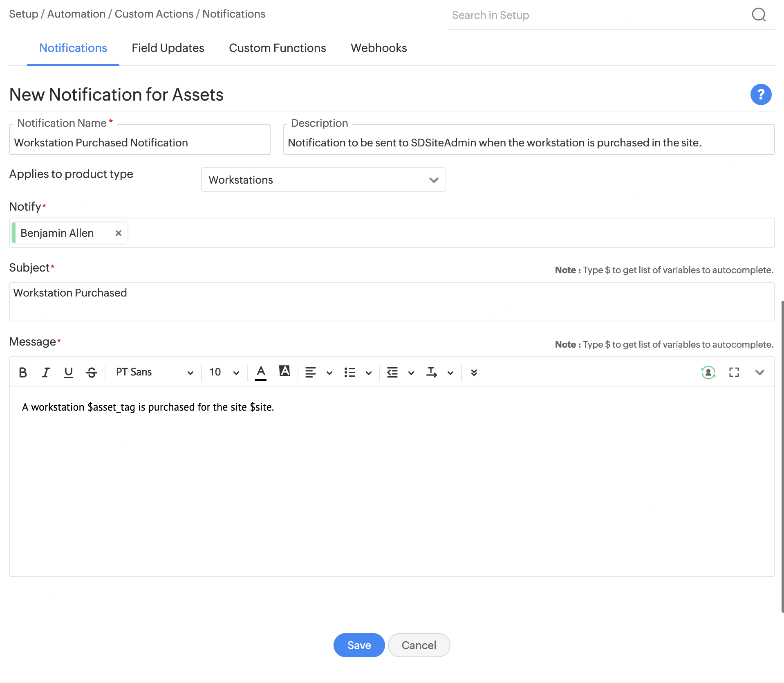
Task: Remove Benjamin Allen from Notify field
Action: 119,233
